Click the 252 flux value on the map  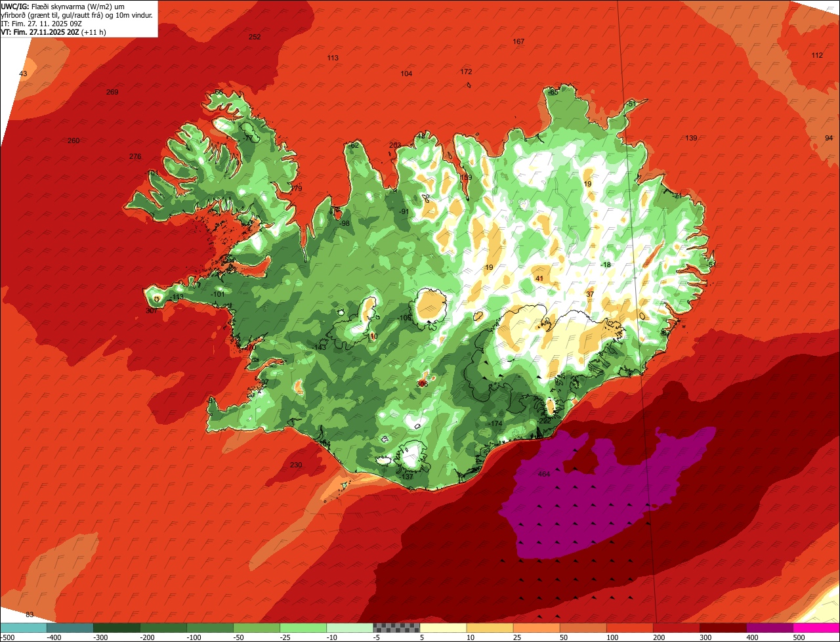point(255,37)
